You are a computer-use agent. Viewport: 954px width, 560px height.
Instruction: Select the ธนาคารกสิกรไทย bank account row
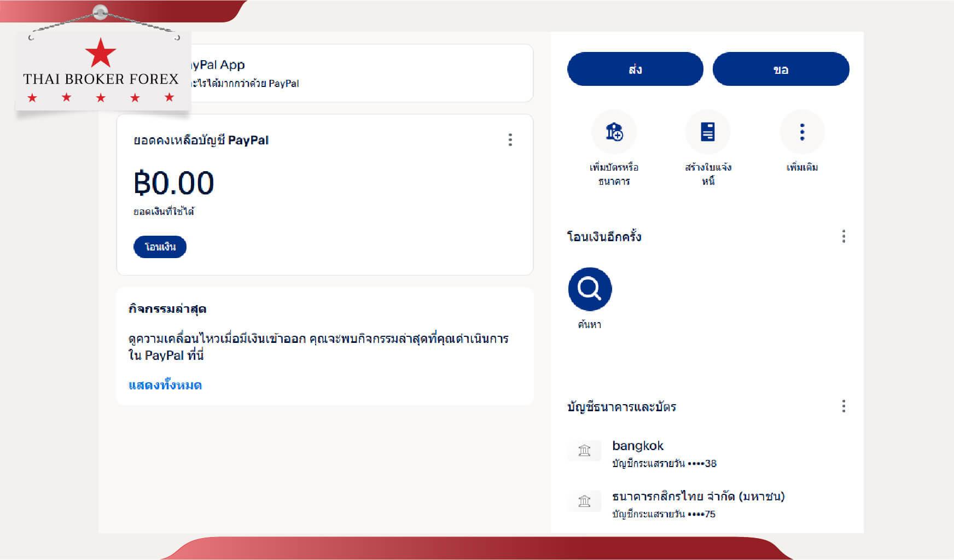[708, 504]
